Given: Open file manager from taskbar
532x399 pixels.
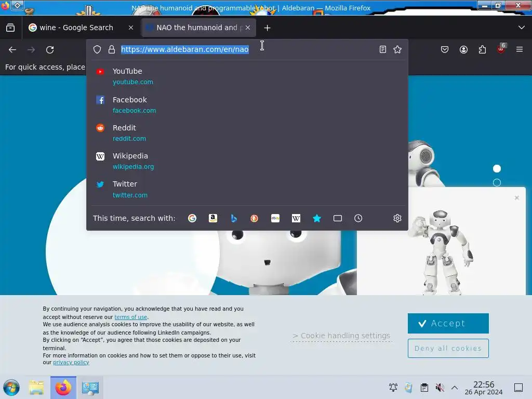Looking at the screenshot, I should [x=36, y=388].
